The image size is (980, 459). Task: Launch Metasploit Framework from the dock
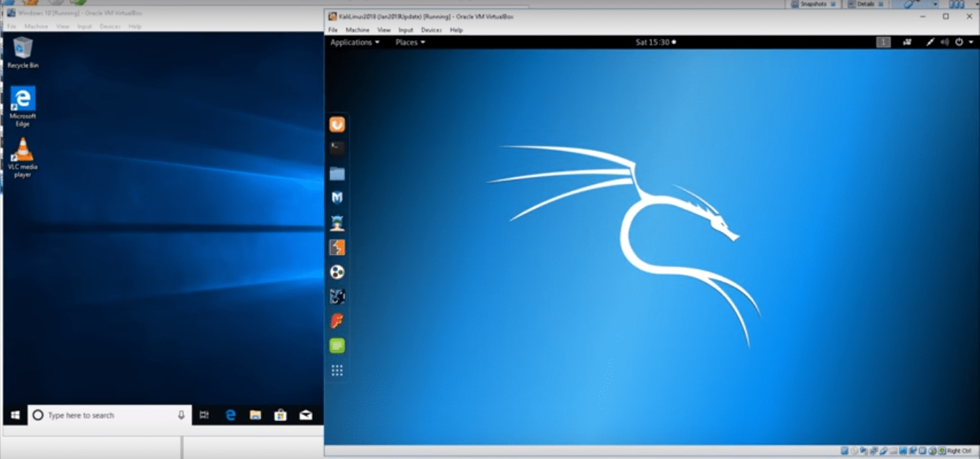click(x=336, y=197)
